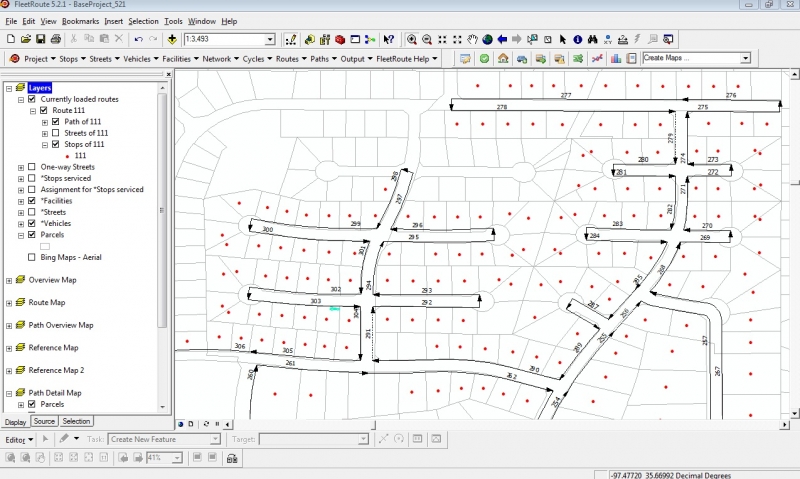Toggle Path of 111 checkbox
Screen dimensions: 800x479
(56, 121)
